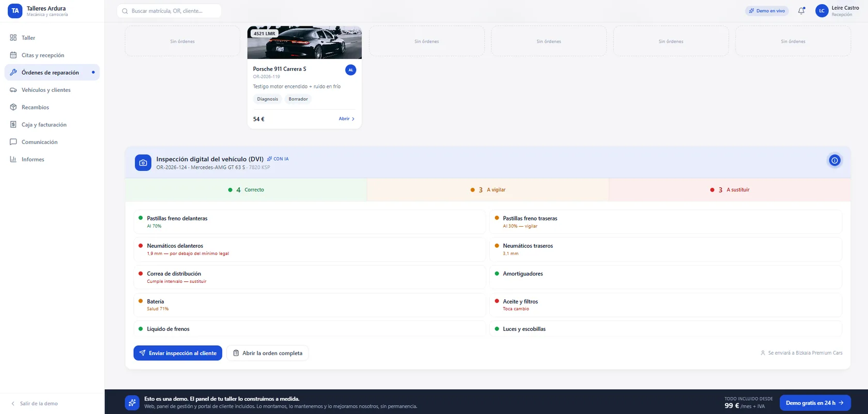Click the 4521 LMR plate badge
This screenshot has height=414, width=868.
265,34
